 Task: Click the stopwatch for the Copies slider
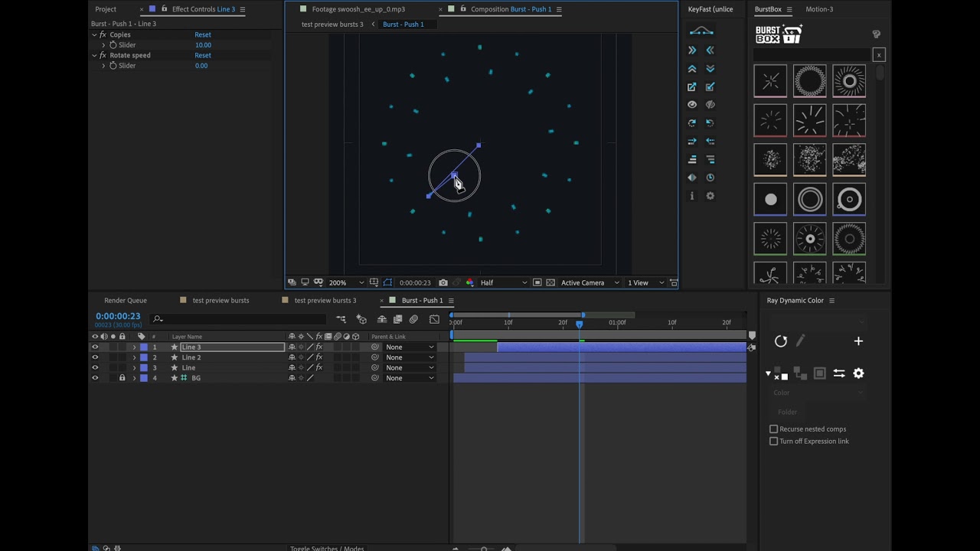[x=113, y=45]
